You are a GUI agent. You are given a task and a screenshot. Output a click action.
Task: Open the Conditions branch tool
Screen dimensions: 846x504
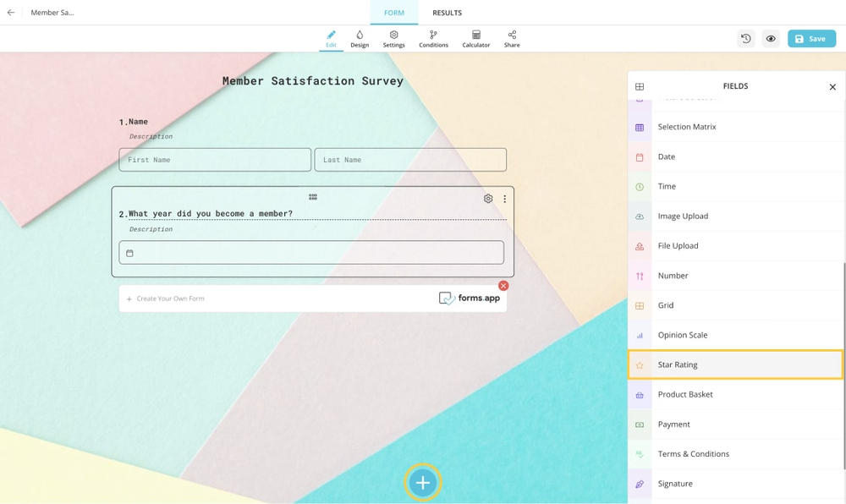pos(433,39)
